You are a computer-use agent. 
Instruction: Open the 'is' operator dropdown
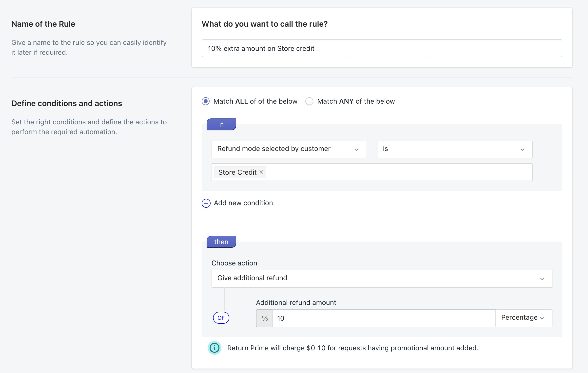[454, 149]
